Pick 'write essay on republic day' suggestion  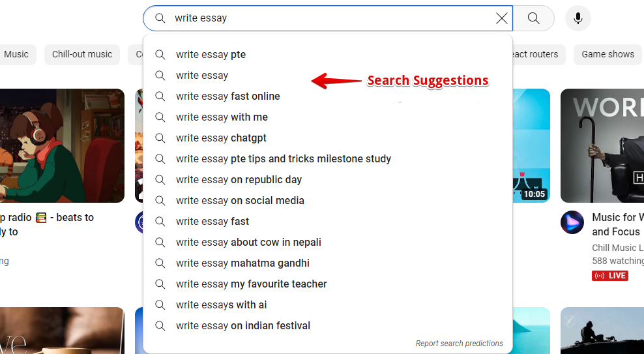(239, 180)
